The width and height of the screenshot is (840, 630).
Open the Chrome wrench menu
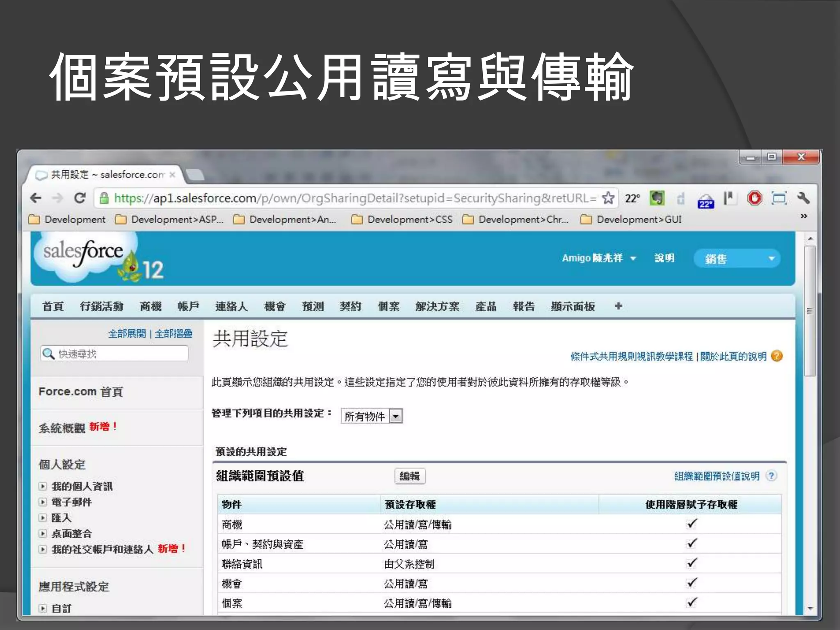coord(803,198)
